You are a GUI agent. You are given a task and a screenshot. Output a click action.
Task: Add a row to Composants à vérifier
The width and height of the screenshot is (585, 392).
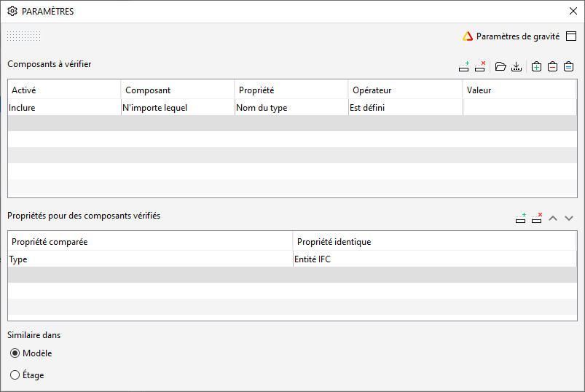click(x=464, y=67)
